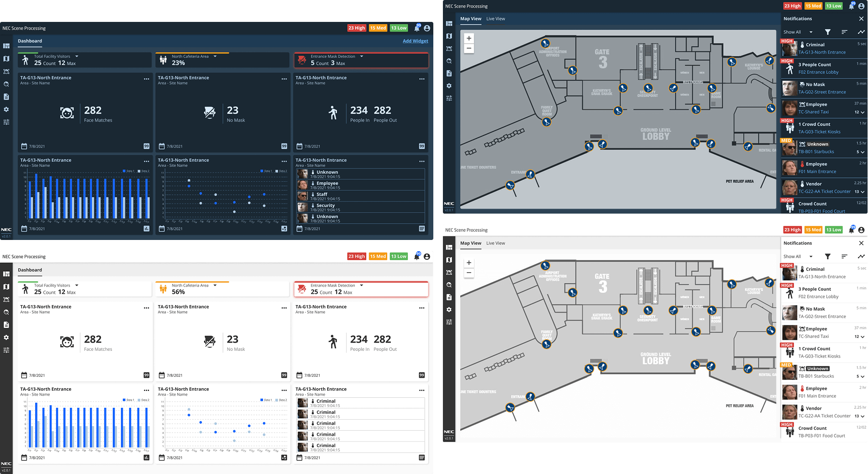Click bar chart type icon in dark dashboard widget
This screenshot has height=474, width=868.
pyautogui.click(x=147, y=229)
